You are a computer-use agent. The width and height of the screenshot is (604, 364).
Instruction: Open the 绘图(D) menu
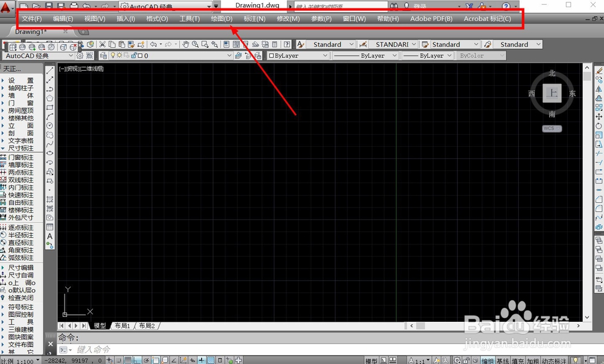coord(222,19)
